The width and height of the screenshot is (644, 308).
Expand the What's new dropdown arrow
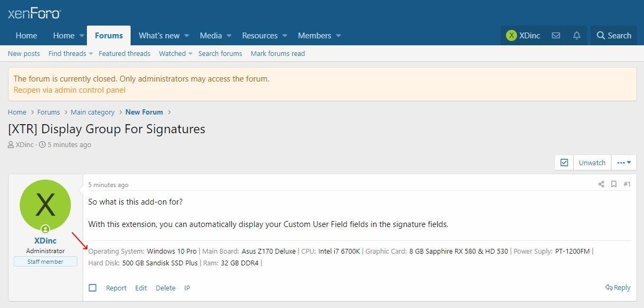(187, 36)
